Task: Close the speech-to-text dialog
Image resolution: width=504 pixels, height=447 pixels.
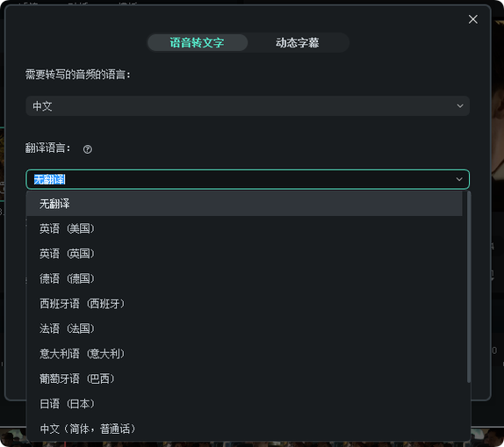Action: 472,19
